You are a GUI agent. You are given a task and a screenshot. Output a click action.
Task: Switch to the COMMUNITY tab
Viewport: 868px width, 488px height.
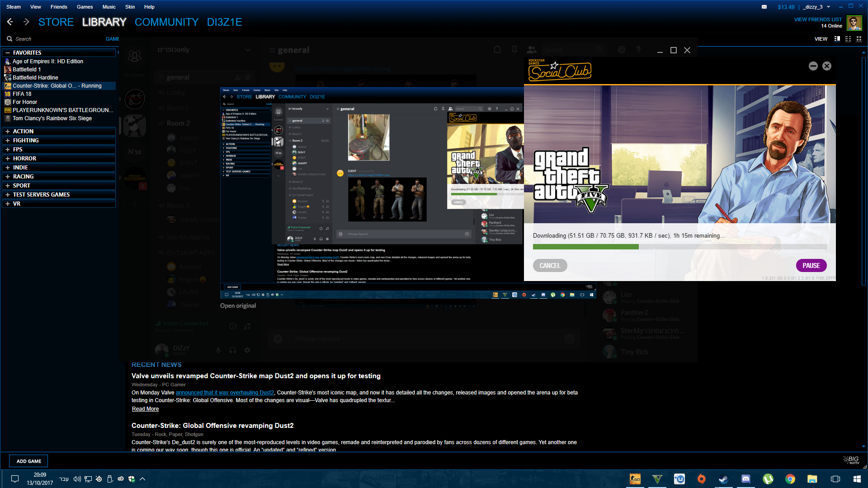pos(166,22)
